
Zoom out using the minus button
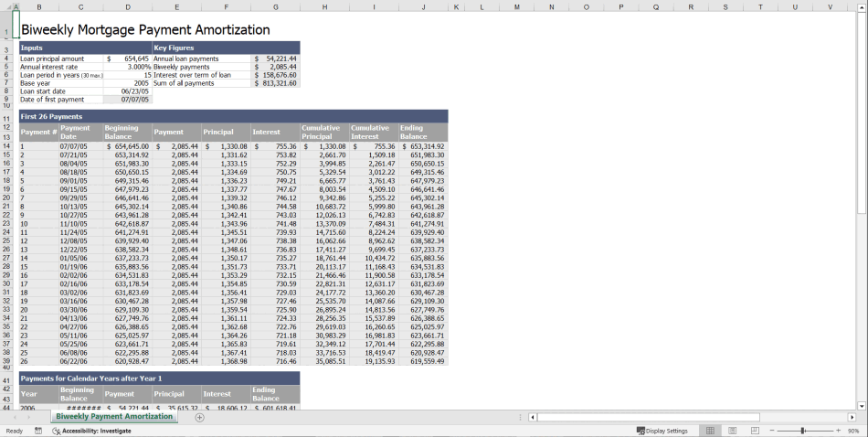click(x=772, y=431)
